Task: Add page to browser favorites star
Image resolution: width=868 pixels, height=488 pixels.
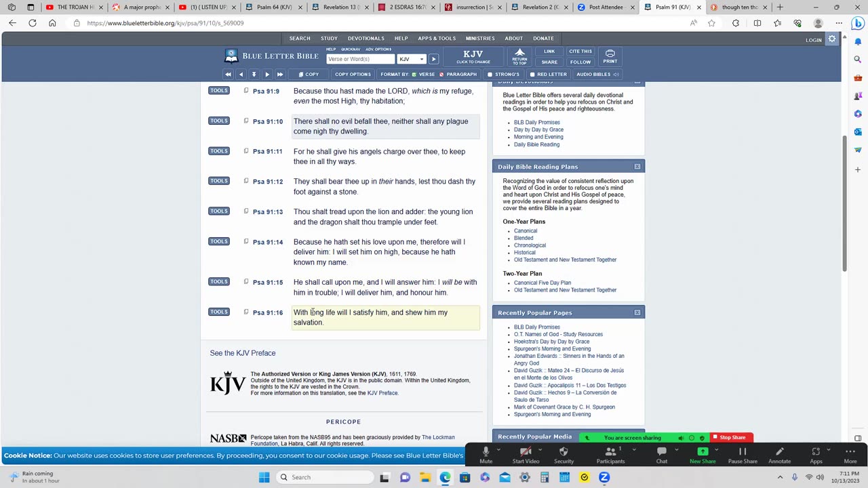Action: click(x=711, y=23)
